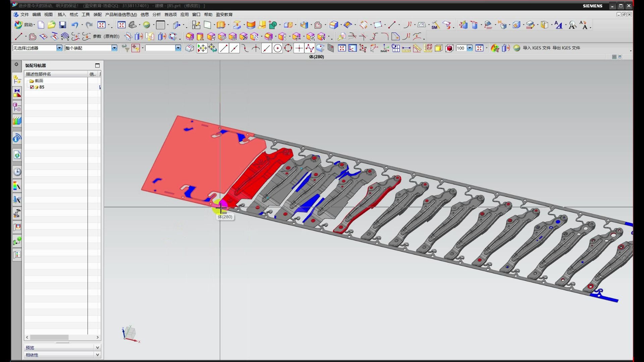
Task: Click the 相依性 button at bottom
Action: (x=62, y=355)
